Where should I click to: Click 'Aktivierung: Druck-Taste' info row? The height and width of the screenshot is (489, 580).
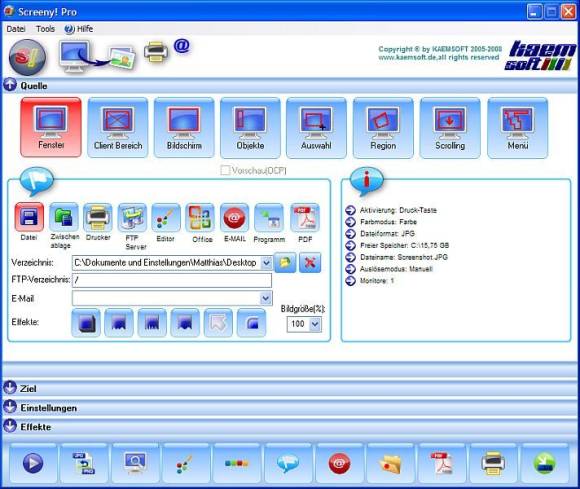click(x=391, y=210)
